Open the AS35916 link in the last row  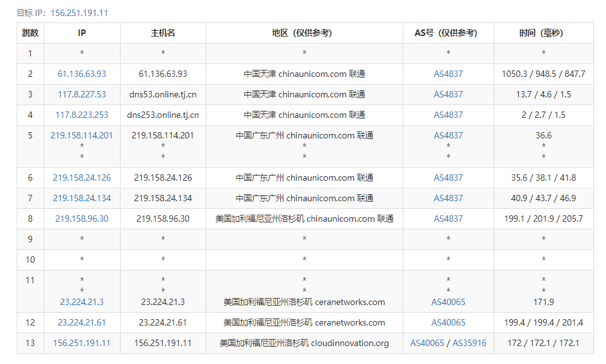click(469, 343)
